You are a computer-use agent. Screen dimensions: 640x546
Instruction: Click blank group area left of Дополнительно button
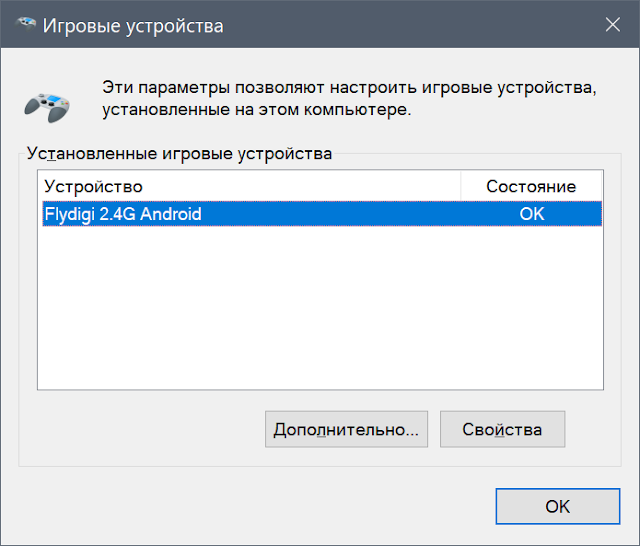143,429
